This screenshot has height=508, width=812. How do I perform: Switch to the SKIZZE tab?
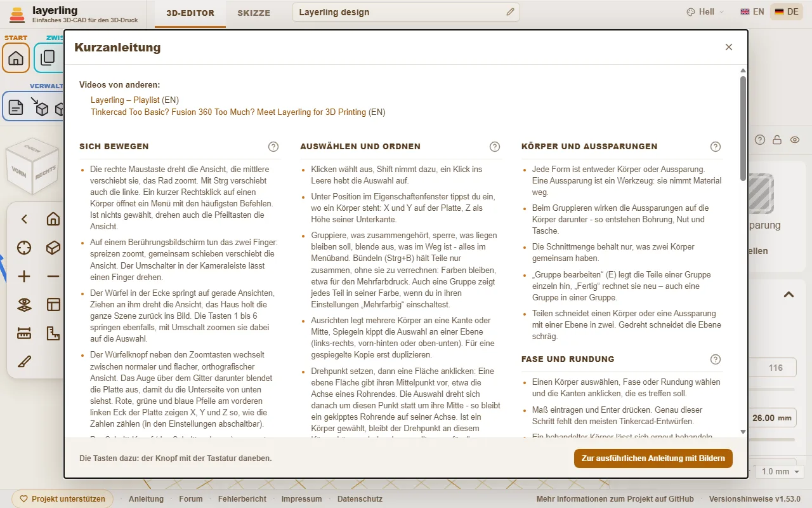point(254,13)
